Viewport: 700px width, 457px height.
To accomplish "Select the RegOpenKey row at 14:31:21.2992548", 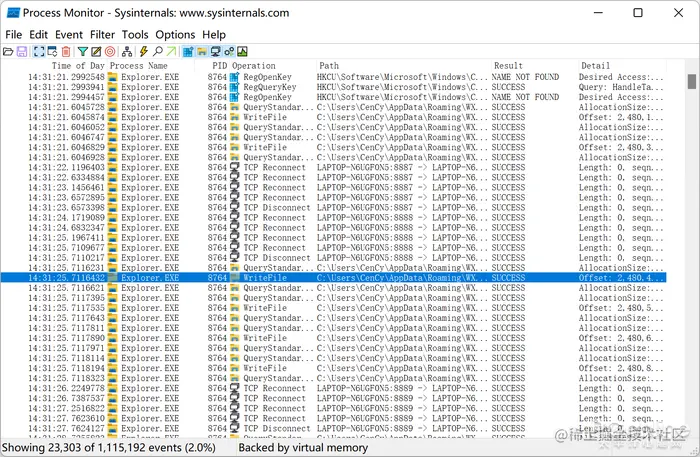I will pyautogui.click(x=333, y=77).
